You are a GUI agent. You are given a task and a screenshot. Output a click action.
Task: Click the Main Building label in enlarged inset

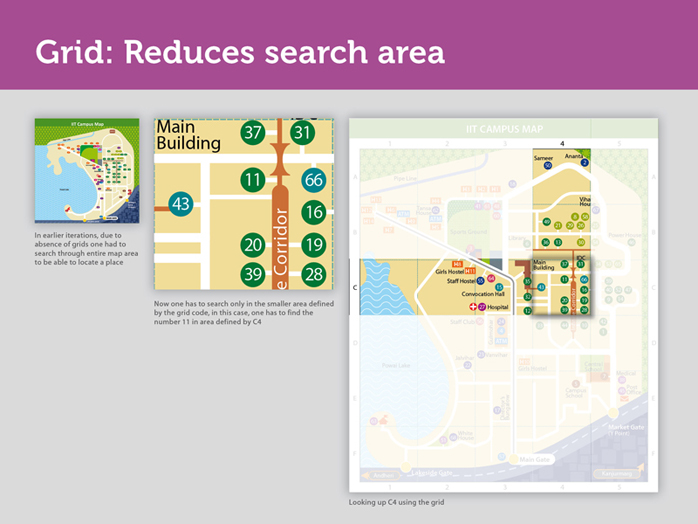(x=189, y=135)
